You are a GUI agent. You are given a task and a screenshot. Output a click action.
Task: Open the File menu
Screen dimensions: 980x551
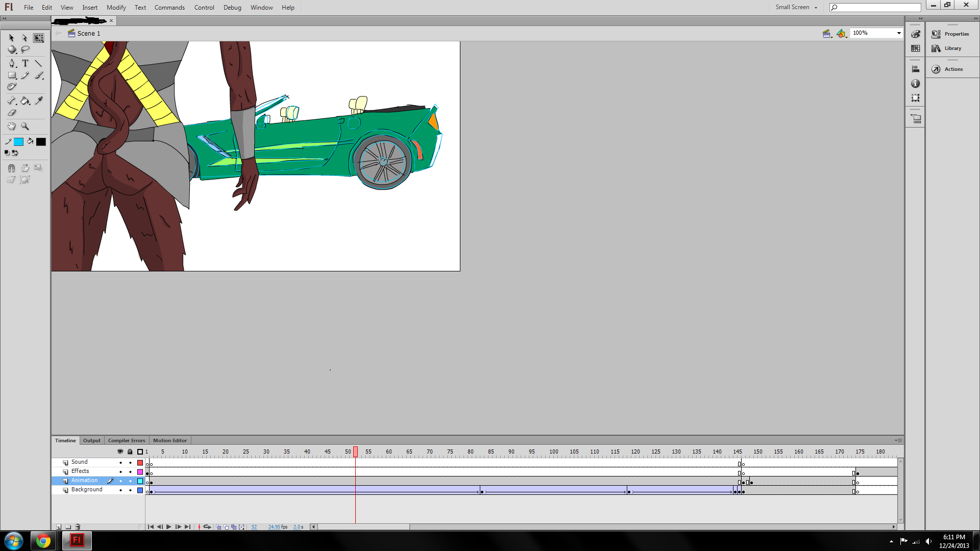[29, 7]
